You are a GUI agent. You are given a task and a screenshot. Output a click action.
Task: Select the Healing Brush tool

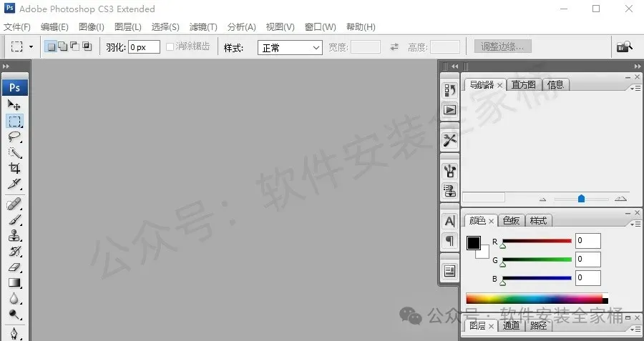point(14,204)
